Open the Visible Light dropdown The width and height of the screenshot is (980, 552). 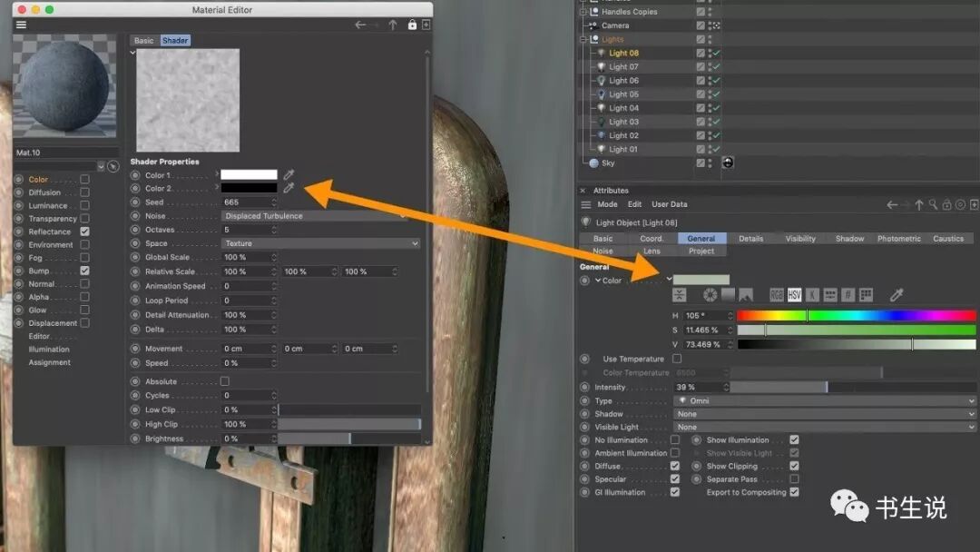pos(825,427)
